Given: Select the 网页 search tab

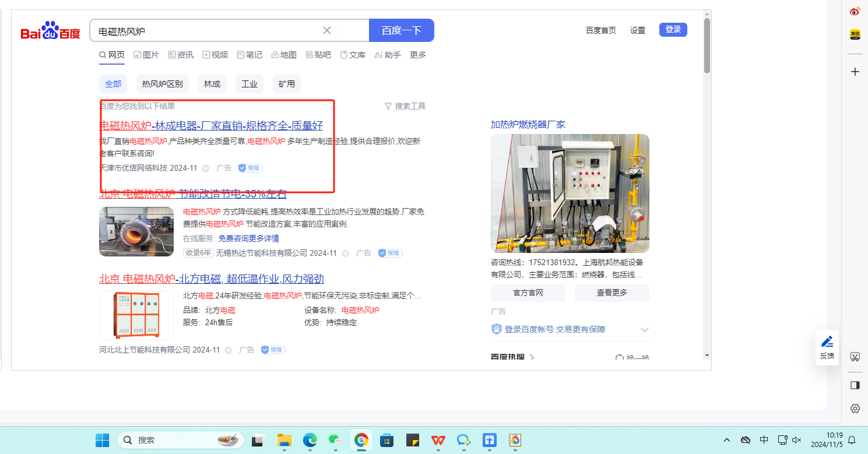Looking at the screenshot, I should pyautogui.click(x=112, y=55).
